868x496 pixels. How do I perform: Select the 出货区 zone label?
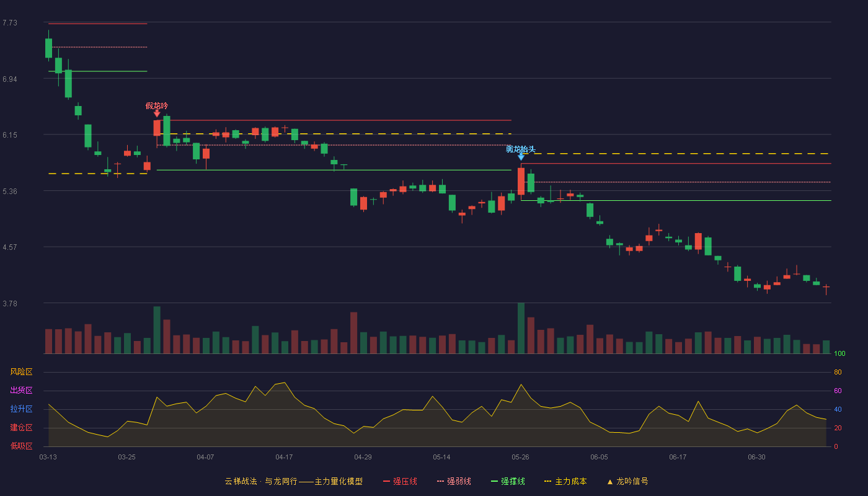pos(21,391)
